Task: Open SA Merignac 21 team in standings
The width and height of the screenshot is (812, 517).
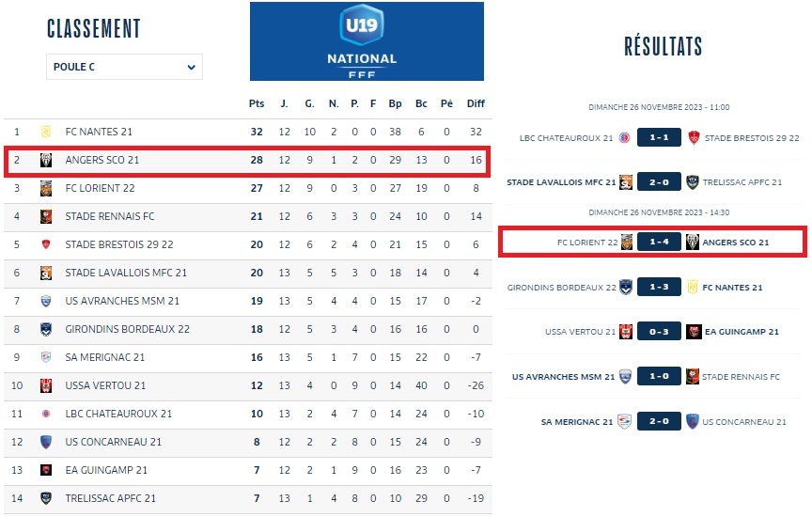Action: click(x=105, y=357)
